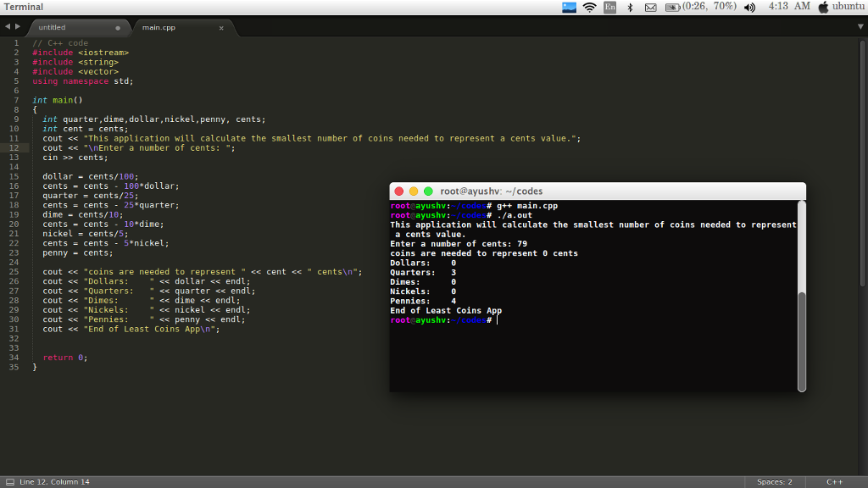Open the sound volume indicator
Viewport: 868px width, 488px height.
point(749,7)
